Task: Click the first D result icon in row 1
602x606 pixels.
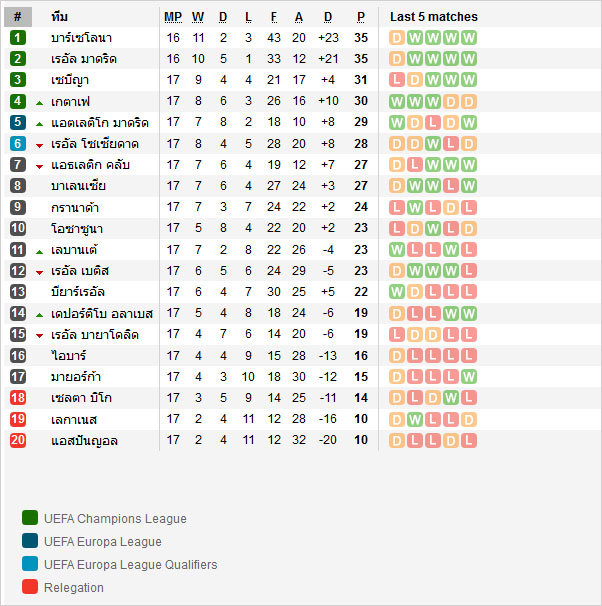Action: [x=396, y=38]
